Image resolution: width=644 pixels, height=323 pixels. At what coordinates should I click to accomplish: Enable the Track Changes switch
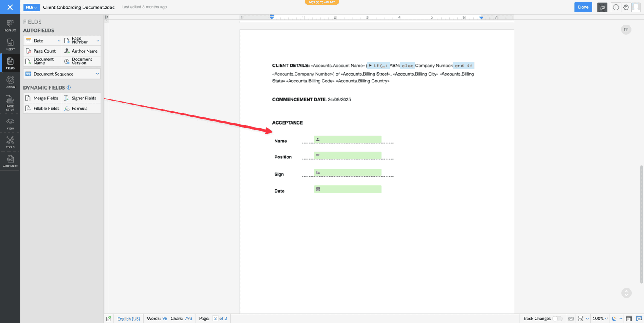[x=557, y=319]
